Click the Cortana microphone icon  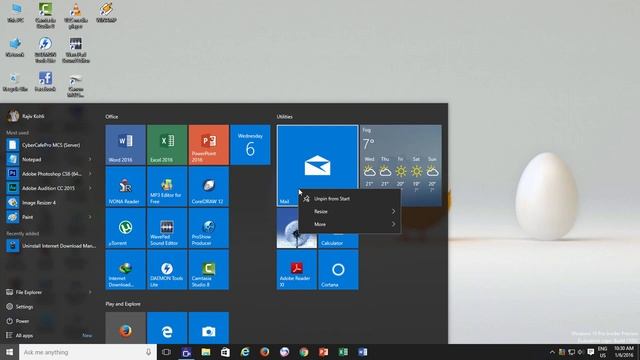click(x=148, y=352)
